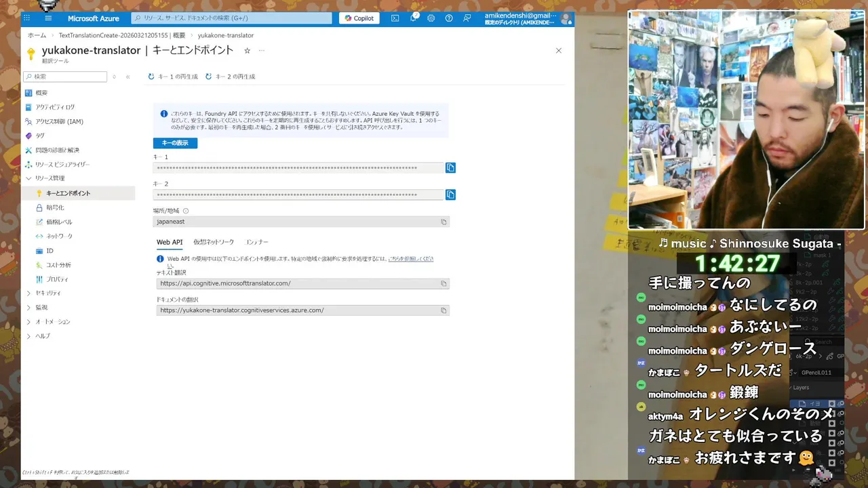Click the Microsoft Azure logo text
This screenshot has height=488, width=868.
(x=94, y=18)
